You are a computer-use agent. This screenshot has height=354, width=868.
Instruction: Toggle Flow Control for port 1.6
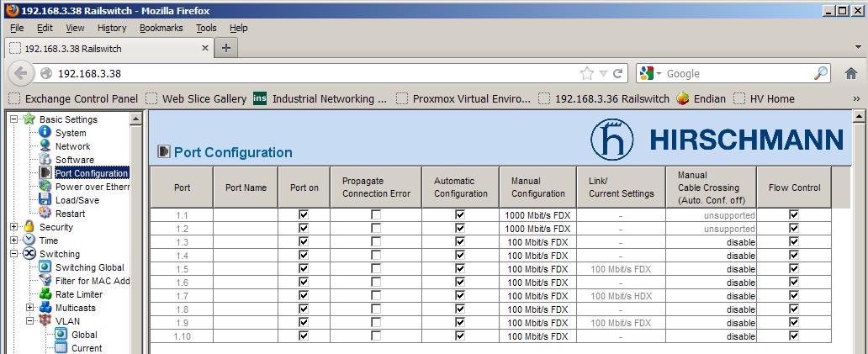[794, 282]
